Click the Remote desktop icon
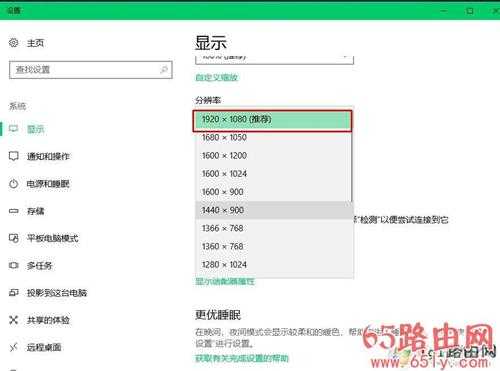500x371 pixels. (x=14, y=347)
